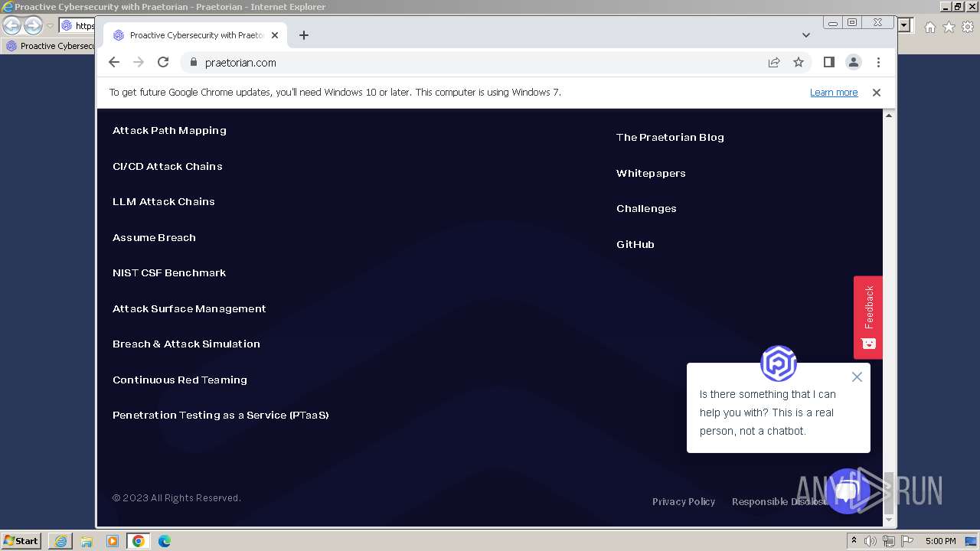Screen dimensions: 980x551
Task: Go back in Chrome navigation
Action: (x=114, y=63)
